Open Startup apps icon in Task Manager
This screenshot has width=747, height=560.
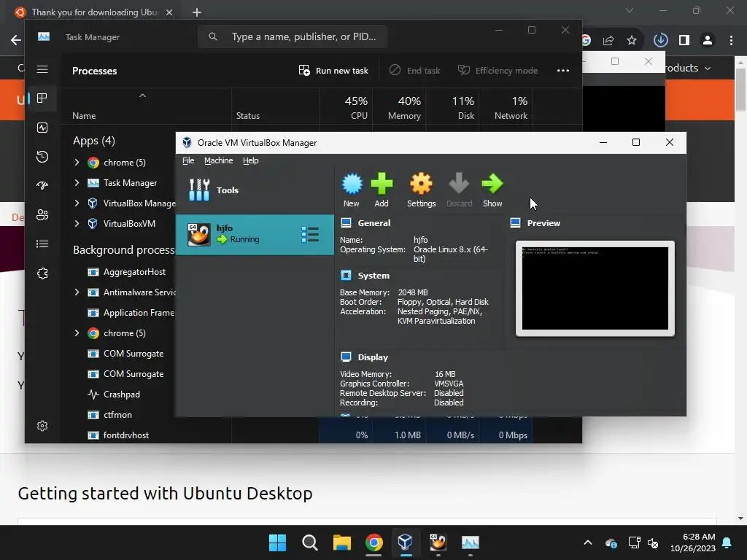[42, 186]
